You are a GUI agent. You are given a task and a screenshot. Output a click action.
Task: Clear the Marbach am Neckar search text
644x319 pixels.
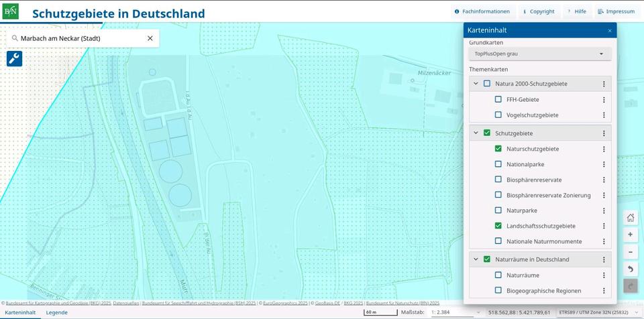click(x=150, y=39)
